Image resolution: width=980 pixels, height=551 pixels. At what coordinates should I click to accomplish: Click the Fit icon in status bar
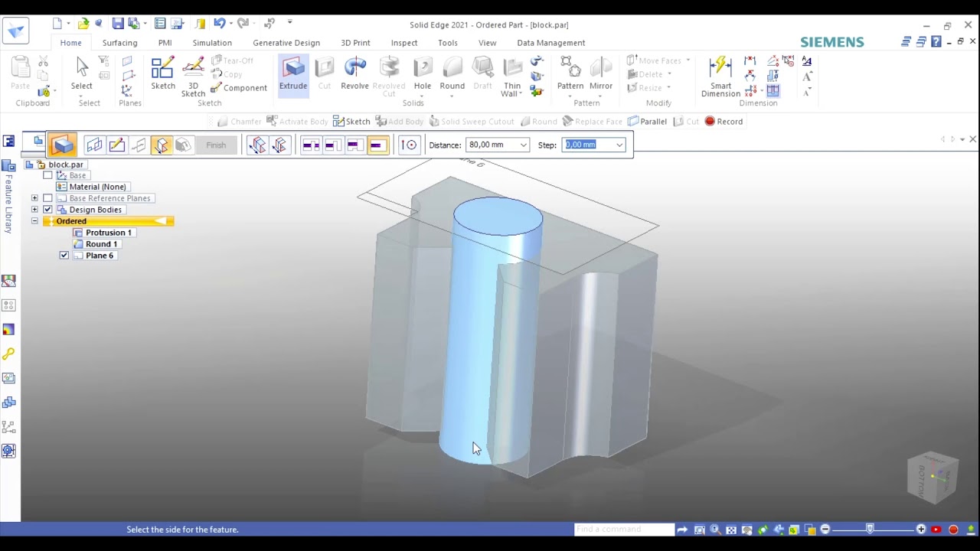click(731, 530)
